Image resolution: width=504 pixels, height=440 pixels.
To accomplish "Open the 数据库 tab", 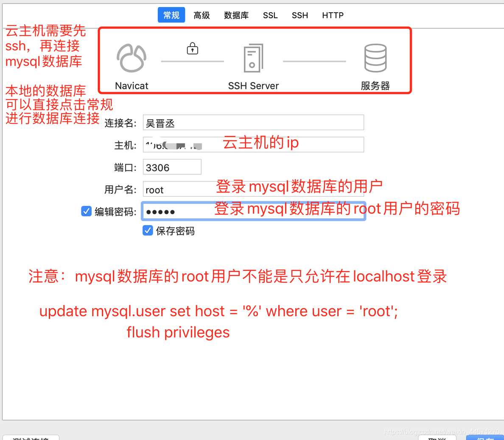I will (236, 15).
